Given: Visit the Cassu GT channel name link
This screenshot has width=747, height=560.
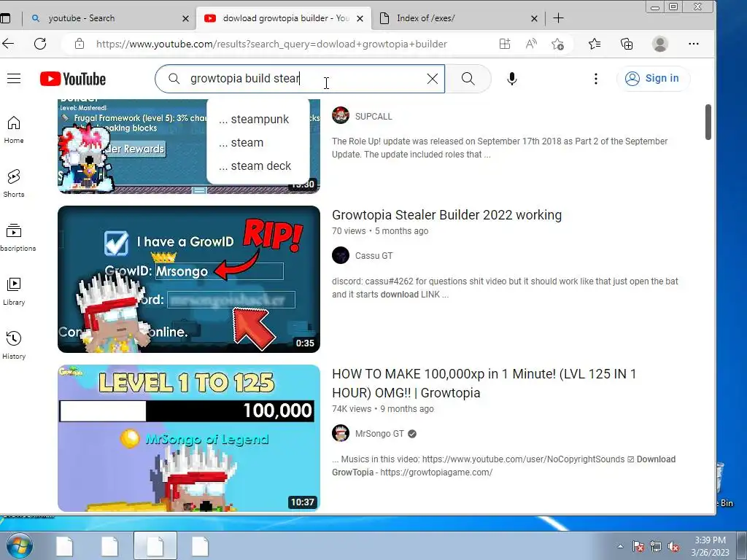Looking at the screenshot, I should tap(374, 256).
